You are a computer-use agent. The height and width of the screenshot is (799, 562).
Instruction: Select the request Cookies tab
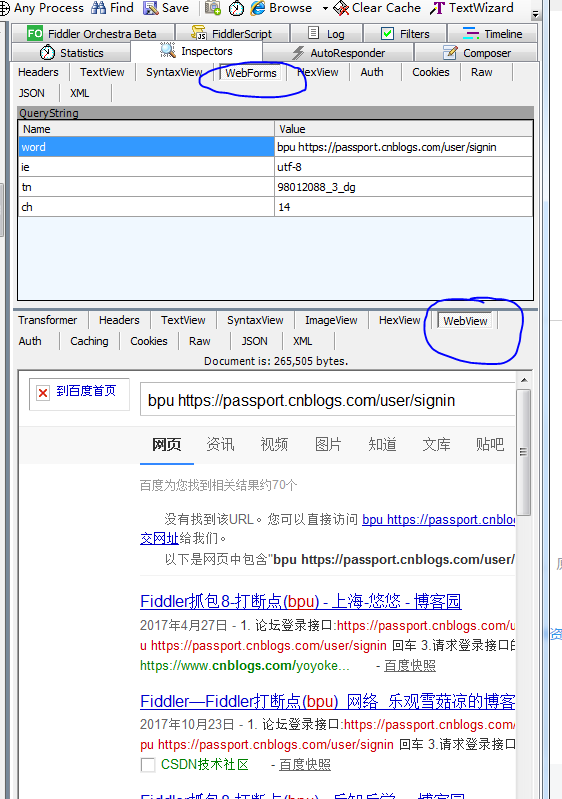[431, 72]
